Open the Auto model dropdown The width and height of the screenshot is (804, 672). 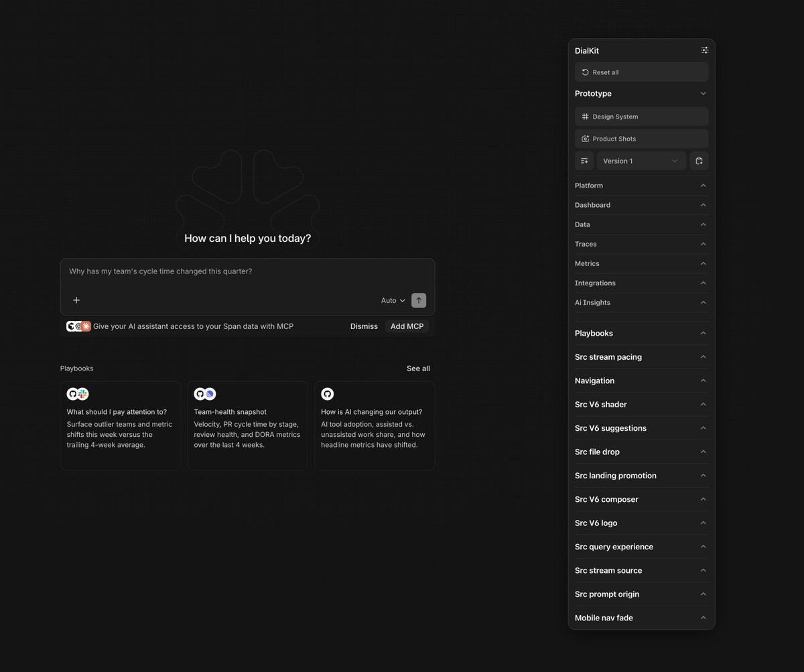393,300
